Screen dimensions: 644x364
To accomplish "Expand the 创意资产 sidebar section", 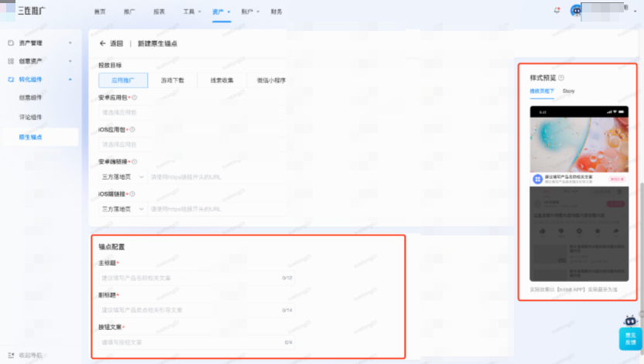I will coord(70,61).
